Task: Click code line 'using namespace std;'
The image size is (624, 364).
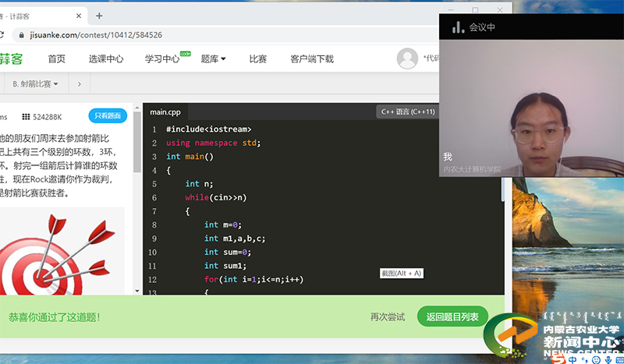Action: (x=213, y=143)
